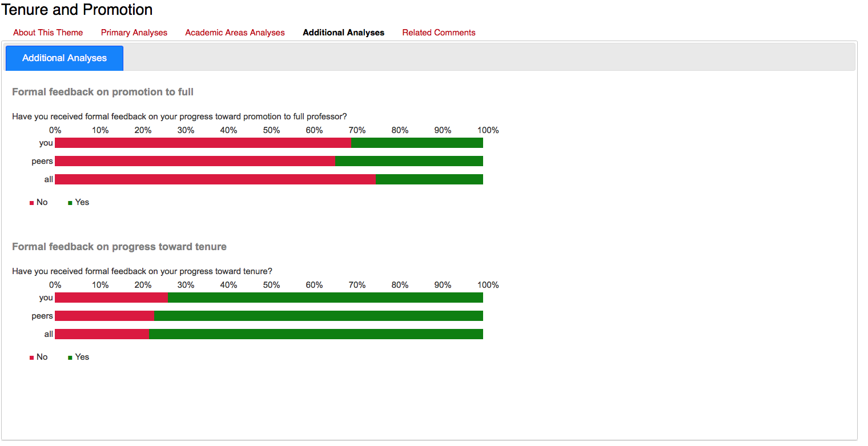
Task: Toggle No legend entry under the tenure chart
Action: pos(39,357)
